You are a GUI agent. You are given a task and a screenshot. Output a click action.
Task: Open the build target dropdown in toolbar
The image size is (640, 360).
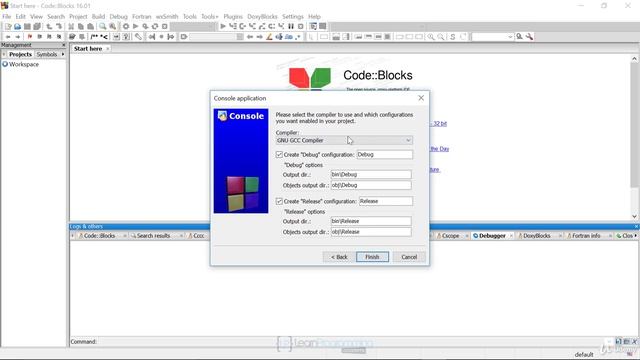point(193,27)
